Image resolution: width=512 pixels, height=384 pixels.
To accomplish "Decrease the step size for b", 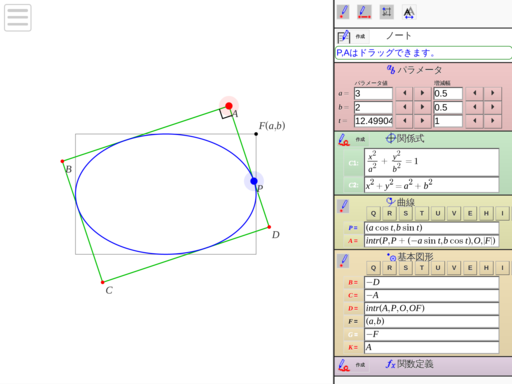I will click(474, 107).
